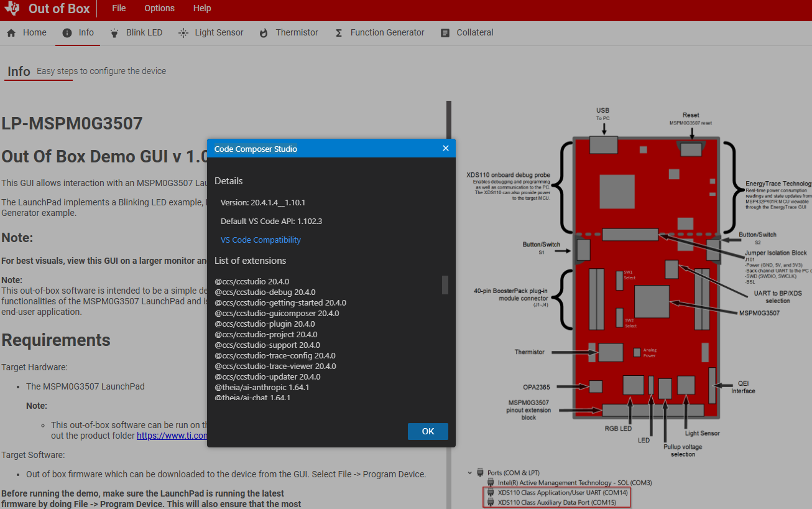Go to the Home tab house icon
The height and width of the screenshot is (509, 812).
pos(11,33)
